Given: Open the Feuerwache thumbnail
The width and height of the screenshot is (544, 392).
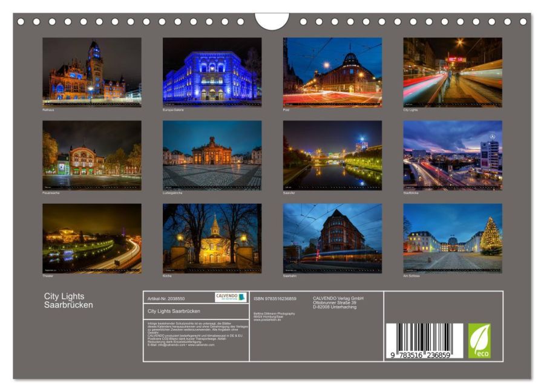Looking at the screenshot, I should (92, 155).
